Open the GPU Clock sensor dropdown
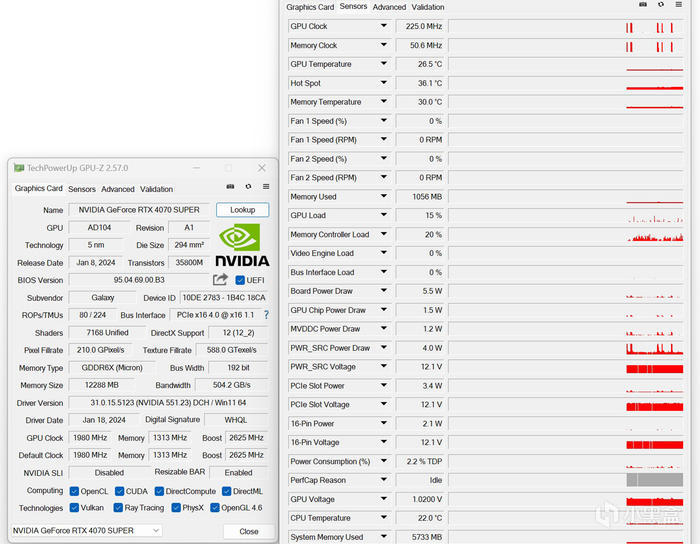The height and width of the screenshot is (544, 700). coord(383,26)
